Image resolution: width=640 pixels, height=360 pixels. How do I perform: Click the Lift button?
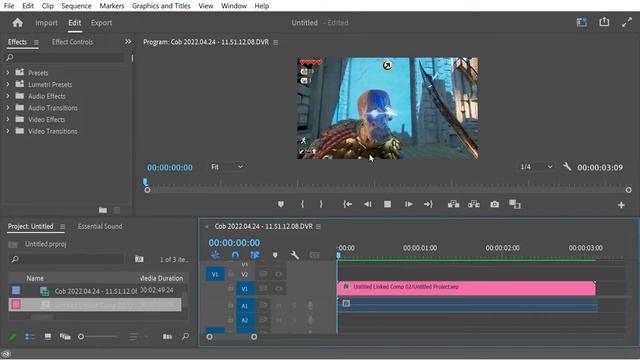click(x=453, y=204)
